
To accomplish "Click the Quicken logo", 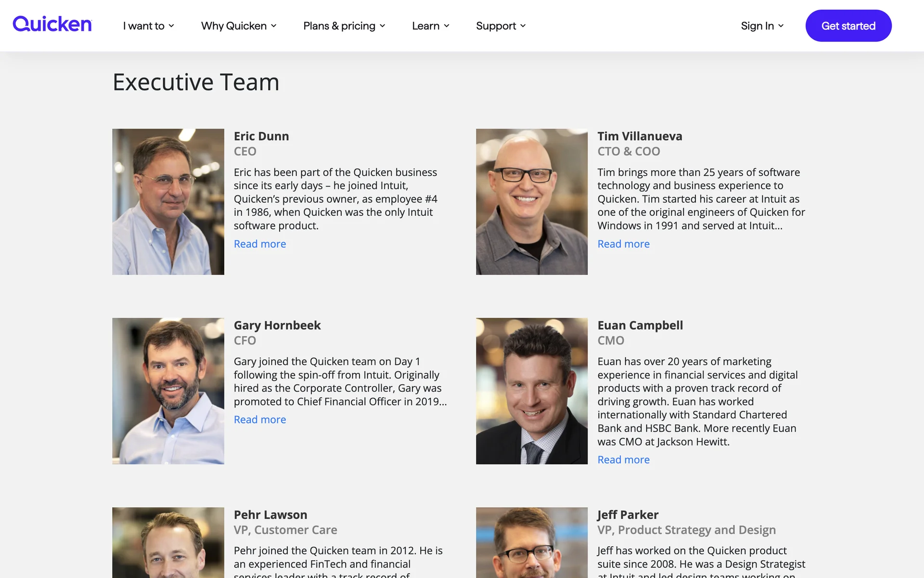I will [52, 24].
